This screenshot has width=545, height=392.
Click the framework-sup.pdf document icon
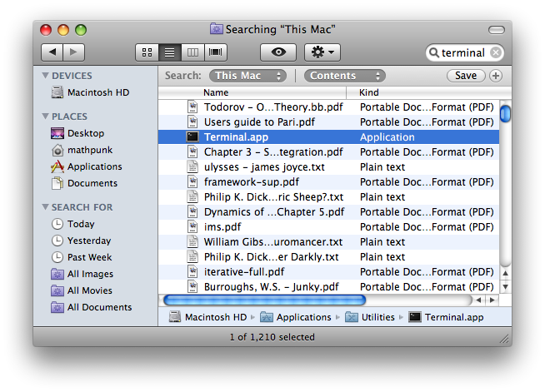[192, 182]
